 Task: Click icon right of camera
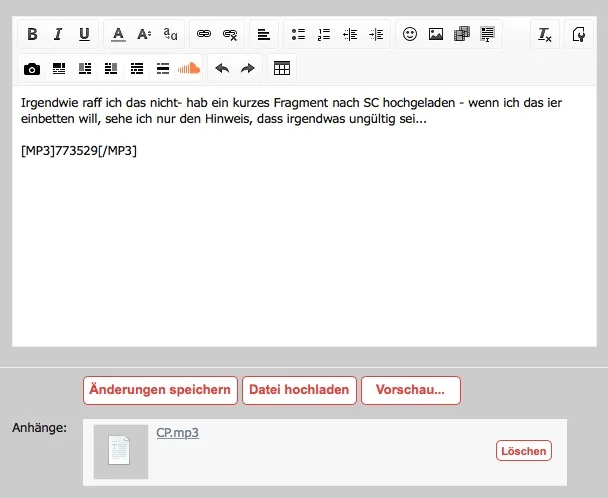pos(59,69)
